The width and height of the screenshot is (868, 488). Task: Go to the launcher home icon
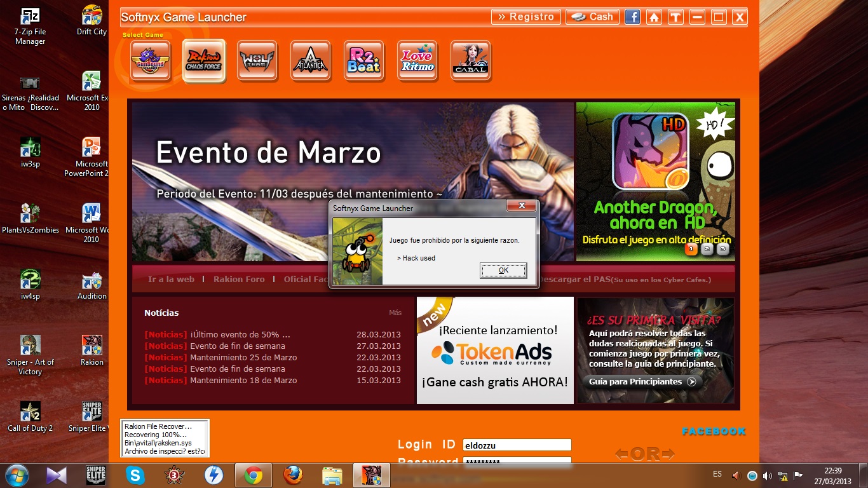click(x=654, y=17)
